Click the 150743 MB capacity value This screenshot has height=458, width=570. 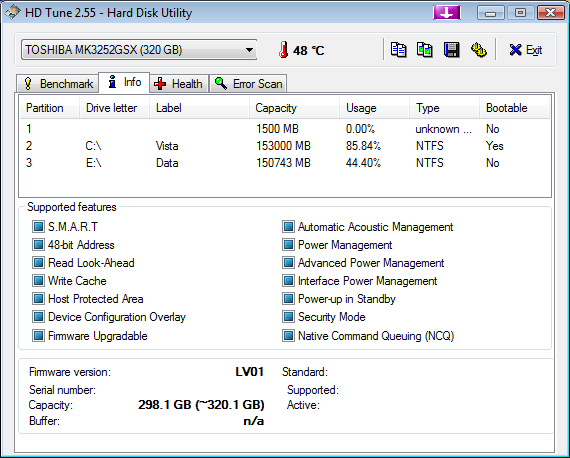pyautogui.click(x=283, y=163)
